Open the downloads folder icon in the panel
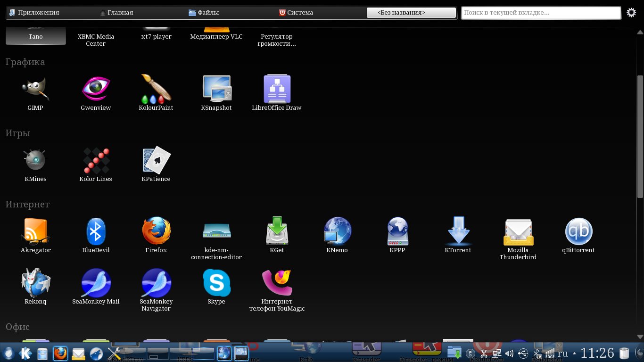 pos(454,353)
